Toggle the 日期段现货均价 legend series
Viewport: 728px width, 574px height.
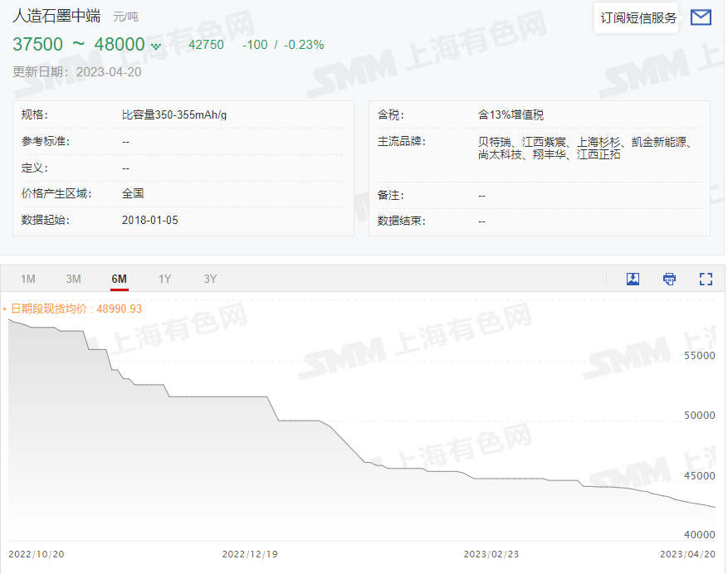click(76, 309)
